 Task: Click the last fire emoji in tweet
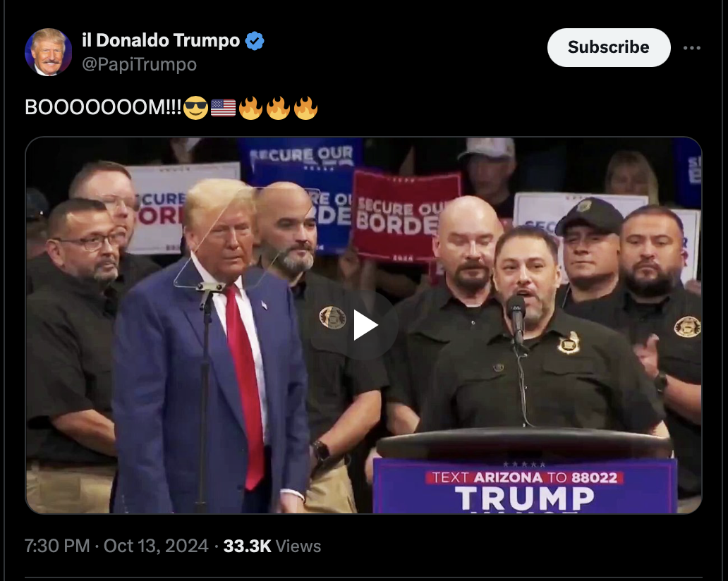(305, 108)
